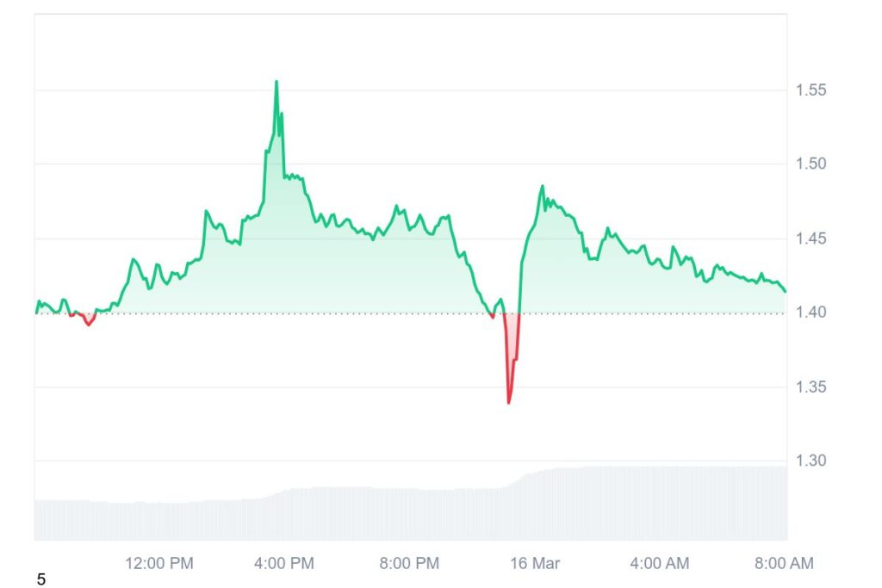Click the 4:00 AM time axis label

[660, 564]
